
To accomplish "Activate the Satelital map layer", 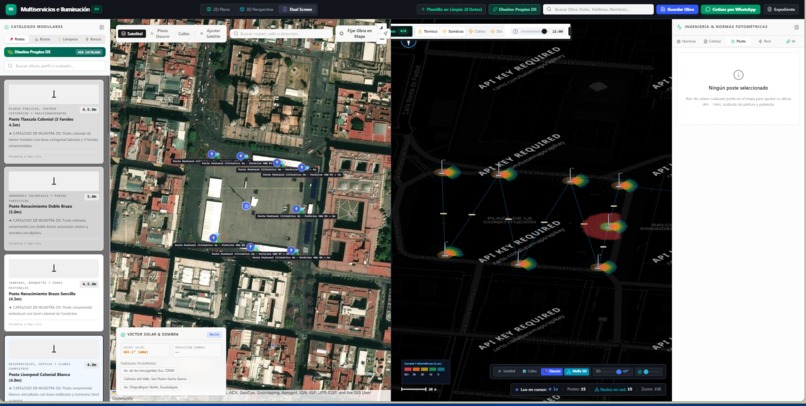I will click(x=132, y=33).
